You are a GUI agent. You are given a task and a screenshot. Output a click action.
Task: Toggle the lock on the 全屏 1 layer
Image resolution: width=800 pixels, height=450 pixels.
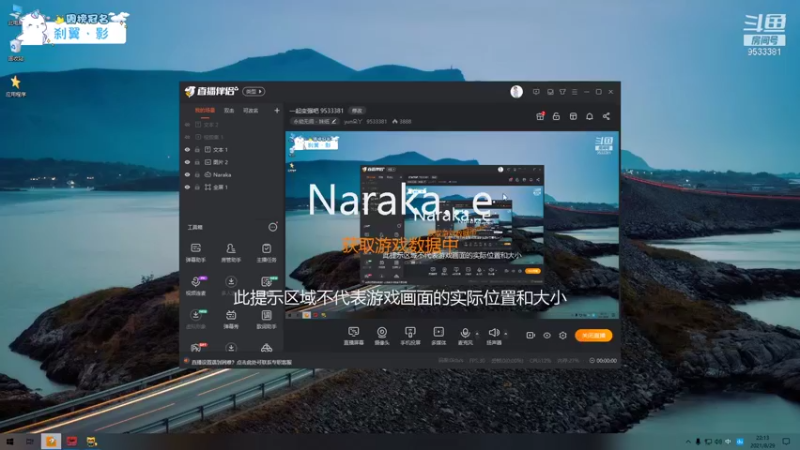click(197, 187)
